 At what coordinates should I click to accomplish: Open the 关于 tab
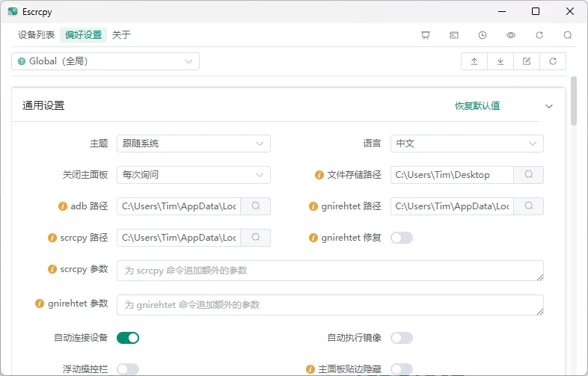[x=120, y=35]
